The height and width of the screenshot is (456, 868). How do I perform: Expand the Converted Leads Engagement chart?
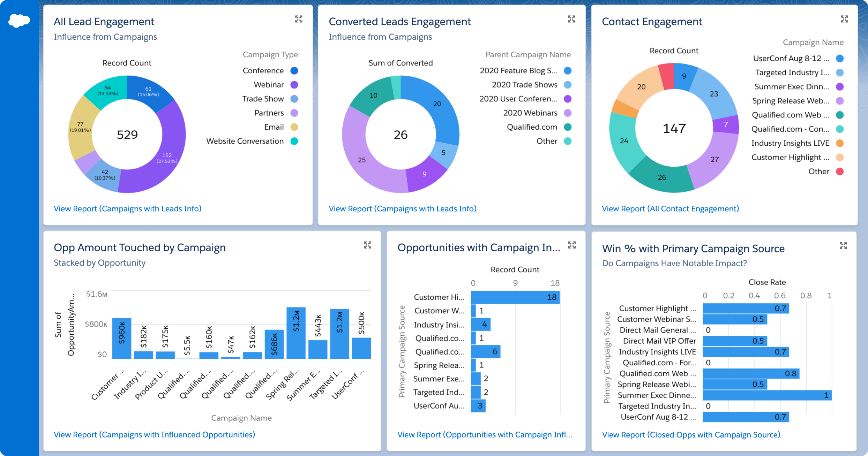click(571, 19)
